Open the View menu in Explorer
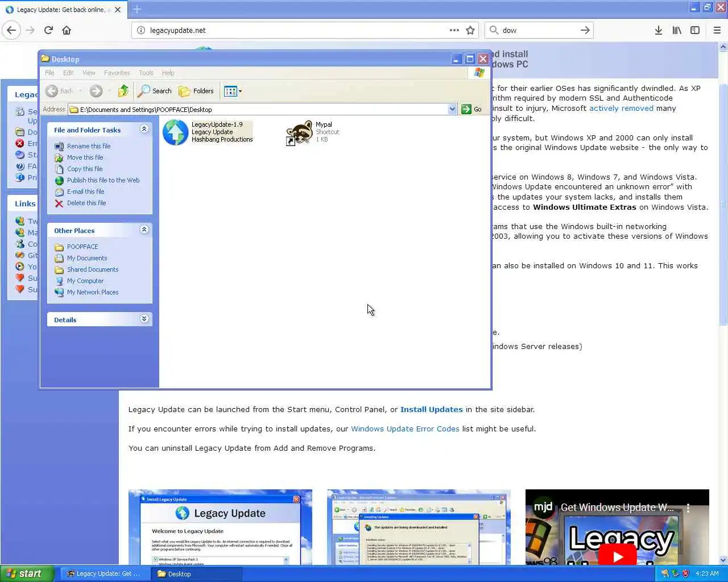This screenshot has height=582, width=728. (x=89, y=73)
